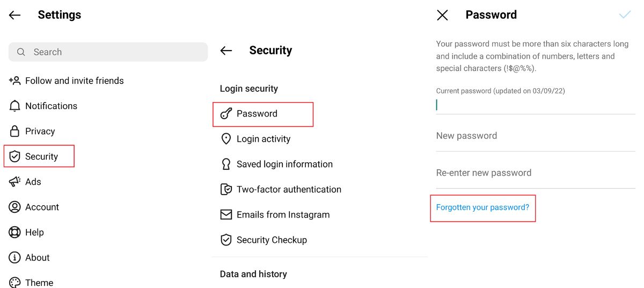This screenshot has width=644, height=288.
Task: Close the Password screen with X icon
Action: 442,15
